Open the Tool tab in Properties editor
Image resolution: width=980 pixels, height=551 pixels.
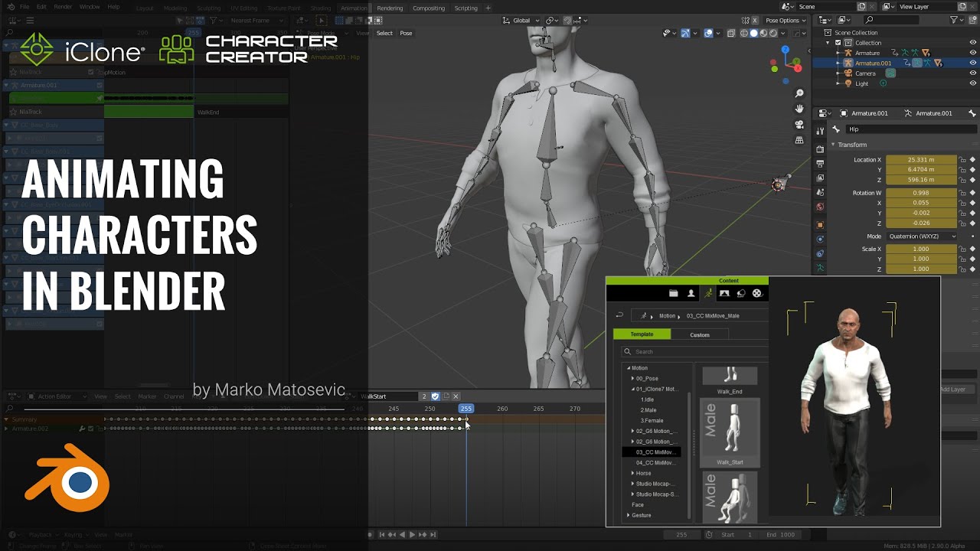coord(820,130)
